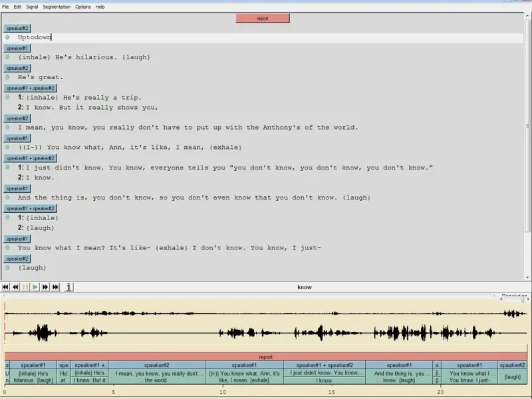Click the bullet beside 'You know what I mean?'
The image size is (532, 399).
(x=7, y=247)
